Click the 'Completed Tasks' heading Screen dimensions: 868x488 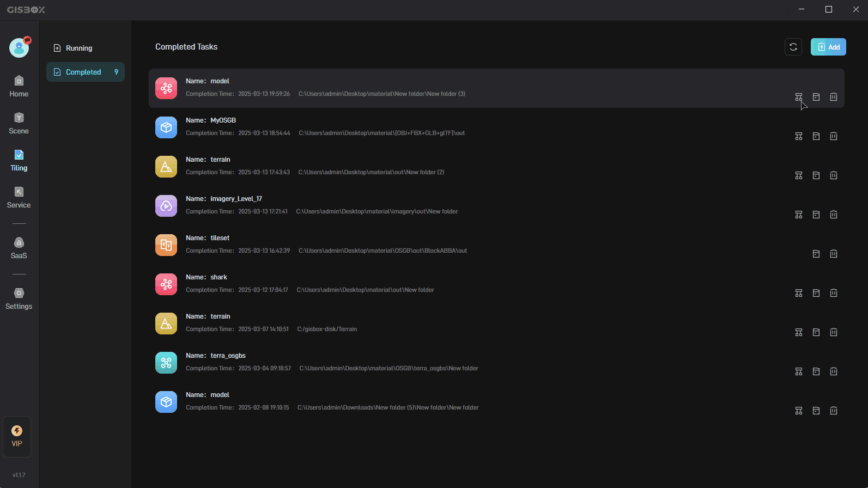[186, 47]
